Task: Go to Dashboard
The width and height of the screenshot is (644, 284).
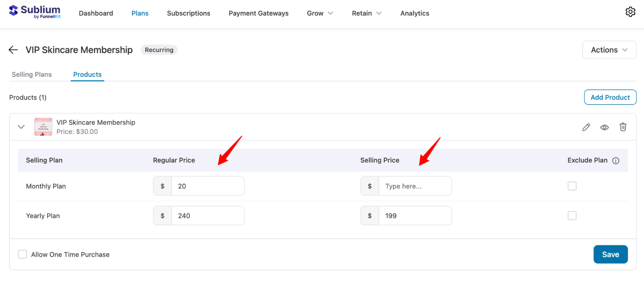Action: (x=96, y=13)
